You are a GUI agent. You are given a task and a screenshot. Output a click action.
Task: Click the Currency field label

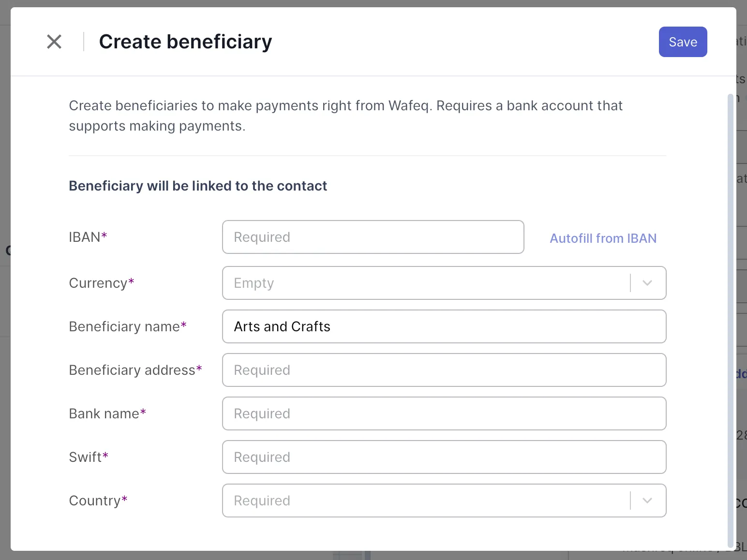pyautogui.click(x=98, y=283)
